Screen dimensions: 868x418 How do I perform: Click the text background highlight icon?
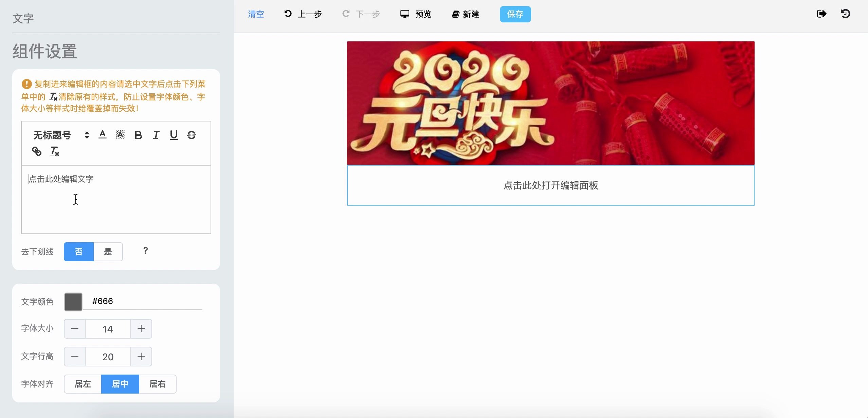(x=120, y=135)
